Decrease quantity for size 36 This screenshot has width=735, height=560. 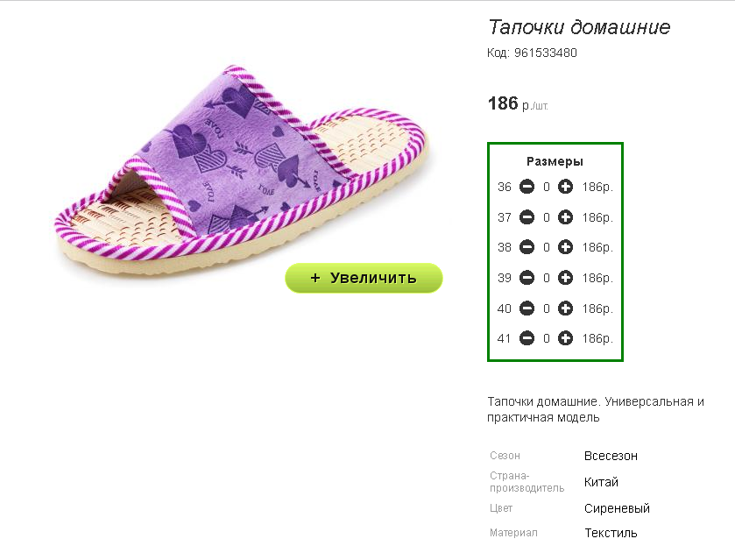[527, 187]
